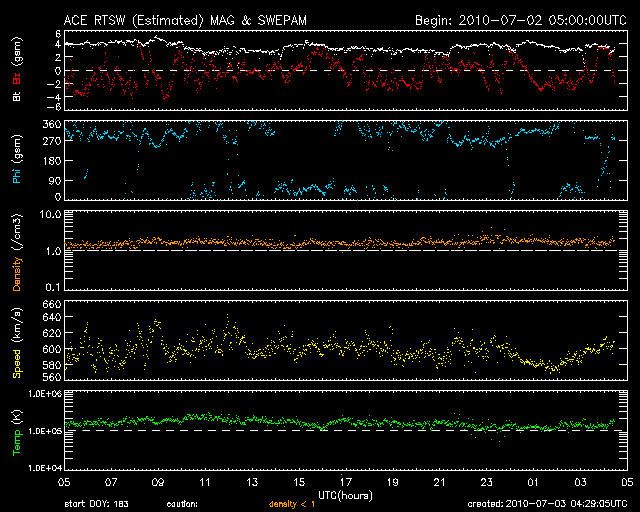Click the Bt Bz (gsm) axis label
The image size is (640, 512).
click(15, 70)
